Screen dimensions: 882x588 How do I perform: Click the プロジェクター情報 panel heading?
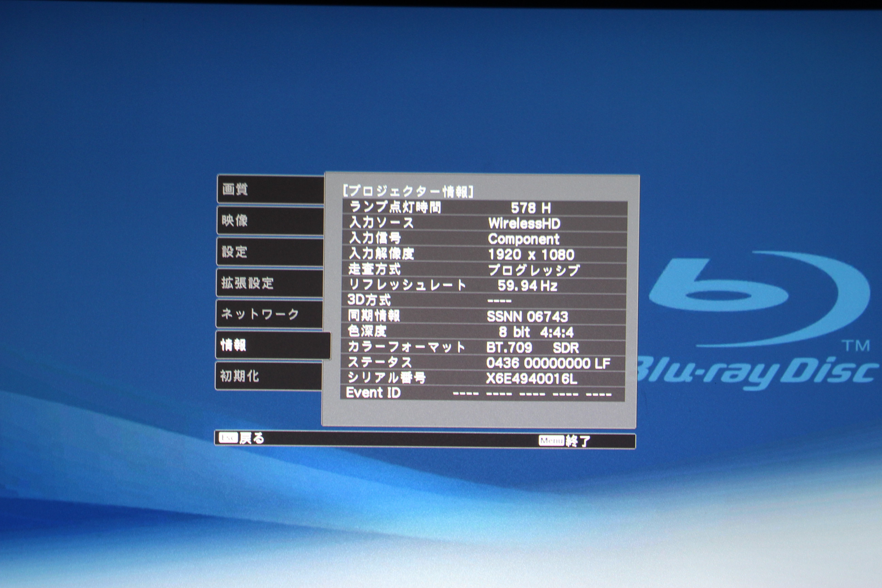click(408, 192)
